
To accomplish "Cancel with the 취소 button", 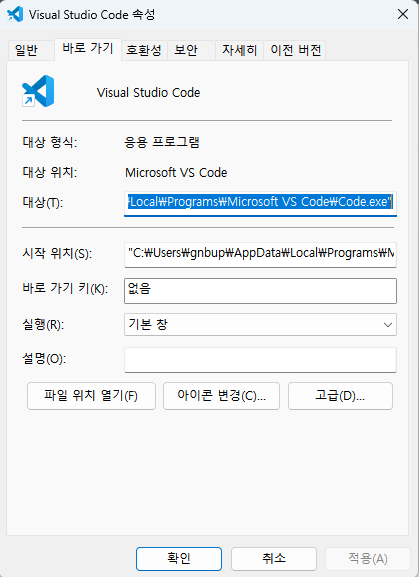I will coord(274,559).
